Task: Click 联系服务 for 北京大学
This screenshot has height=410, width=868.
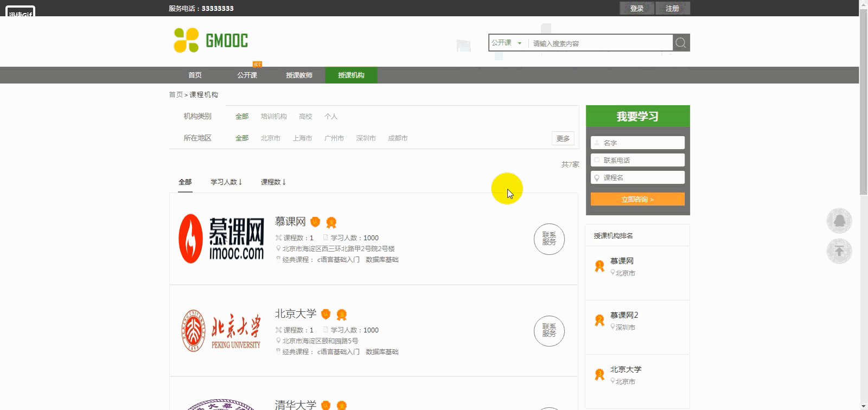Action: coord(549,331)
